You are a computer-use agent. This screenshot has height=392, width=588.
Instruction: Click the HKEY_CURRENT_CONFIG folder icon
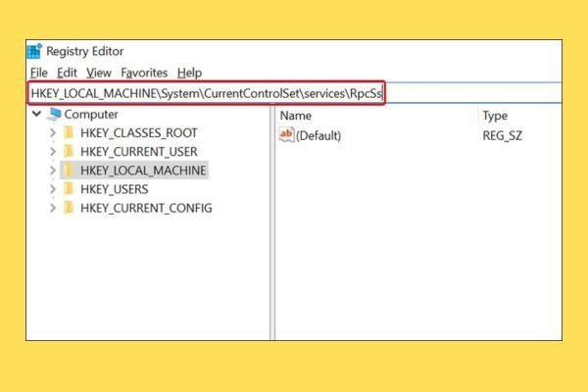coord(69,208)
